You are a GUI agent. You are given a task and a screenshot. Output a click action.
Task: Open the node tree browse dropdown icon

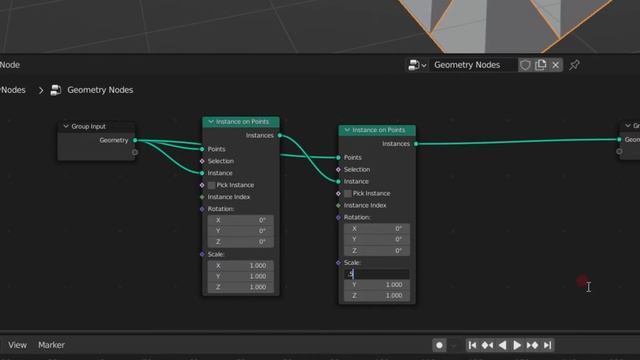(x=417, y=65)
